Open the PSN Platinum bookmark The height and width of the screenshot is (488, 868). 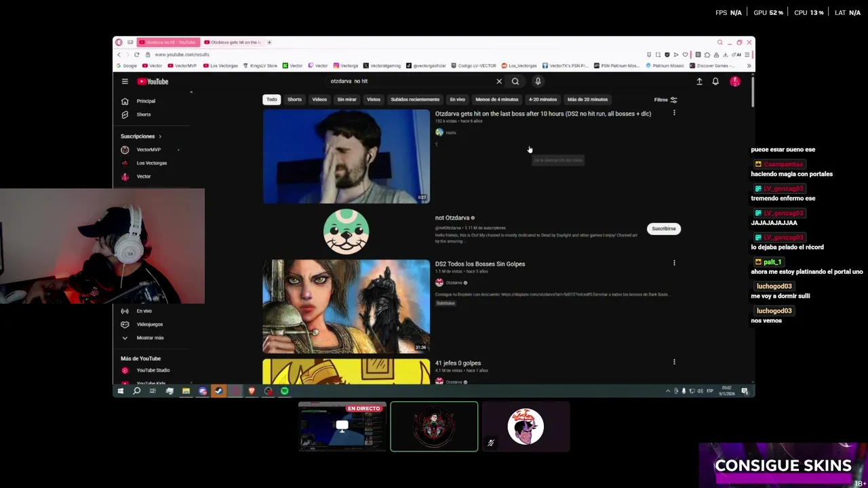pos(616,66)
